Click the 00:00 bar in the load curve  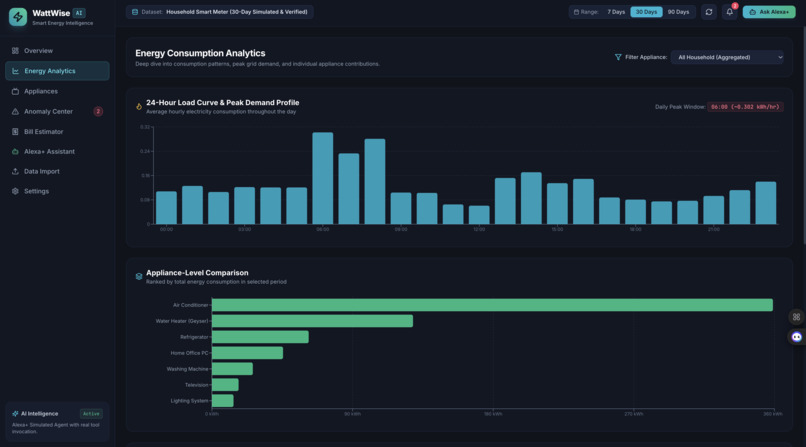(x=166, y=208)
